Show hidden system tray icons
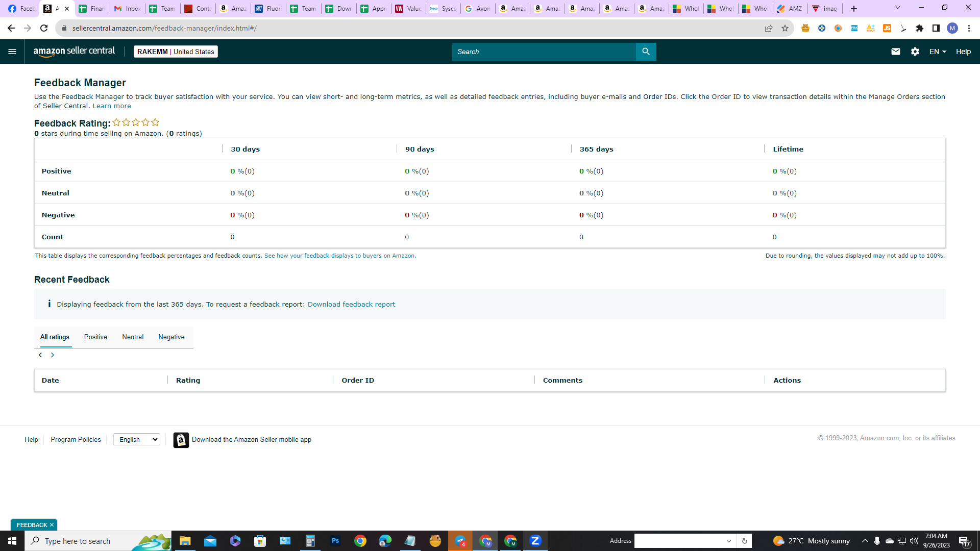 [x=865, y=541]
